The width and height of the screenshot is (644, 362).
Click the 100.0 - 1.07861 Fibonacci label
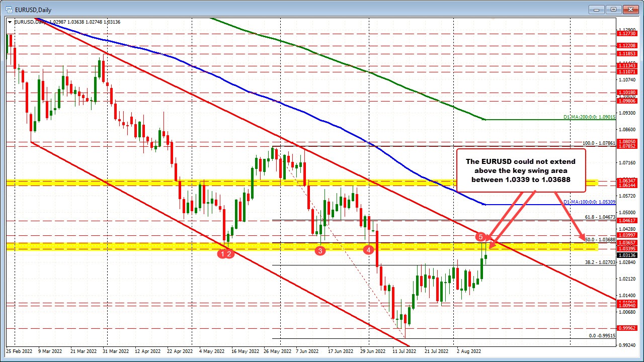[x=599, y=143]
